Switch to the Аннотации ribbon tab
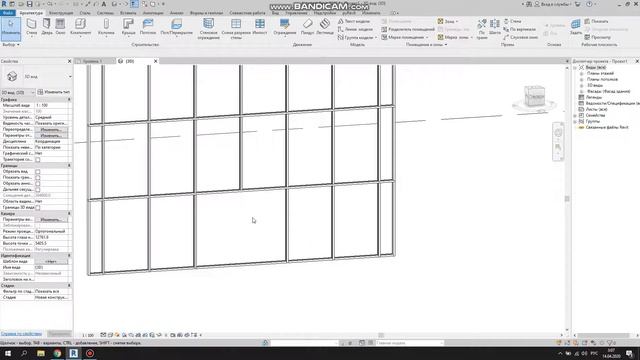 [x=153, y=13]
